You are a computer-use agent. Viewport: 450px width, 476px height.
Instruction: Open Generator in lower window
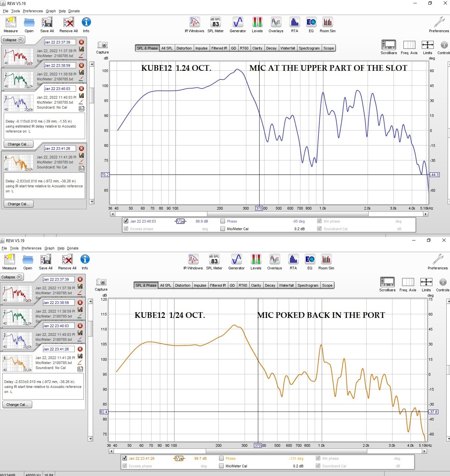coord(236,259)
